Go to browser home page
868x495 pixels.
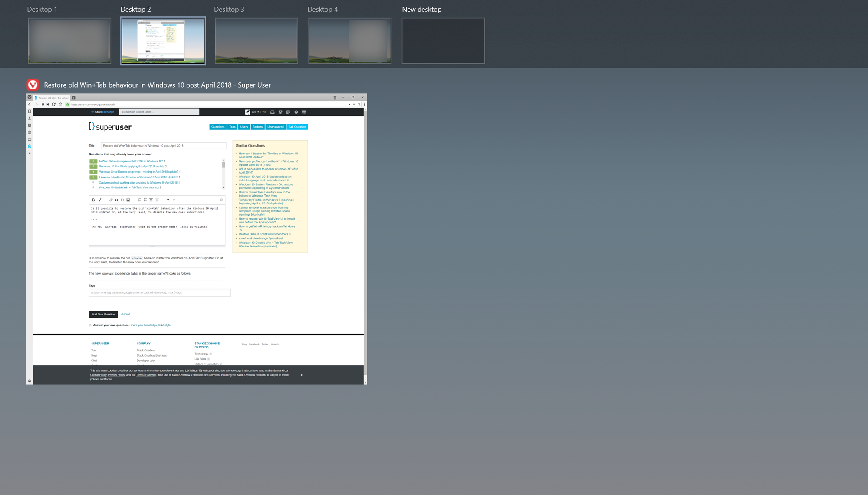click(60, 105)
